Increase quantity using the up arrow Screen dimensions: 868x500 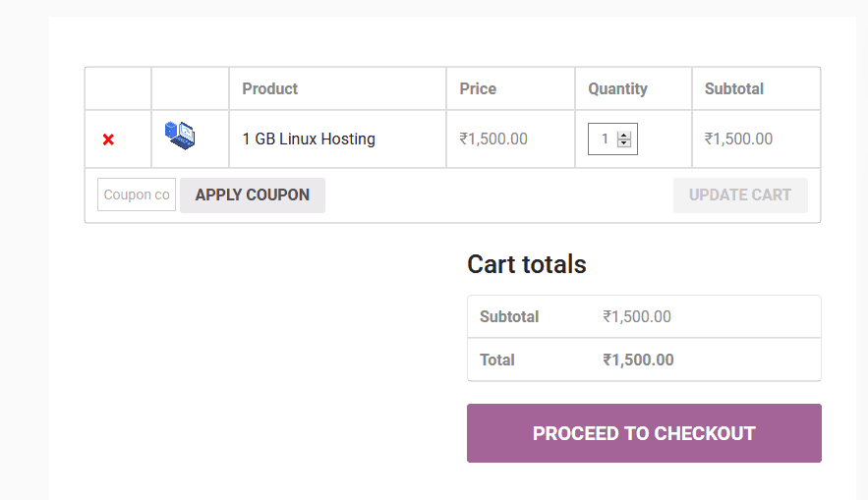[x=624, y=135]
